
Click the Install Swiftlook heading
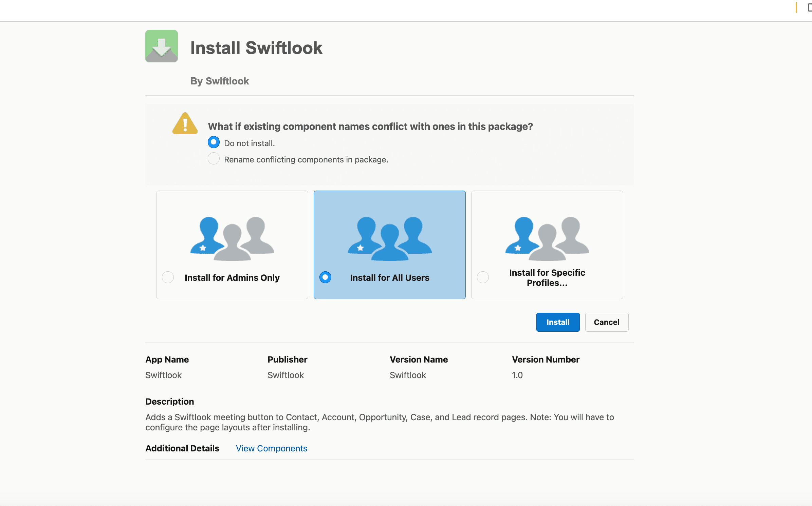256,48
